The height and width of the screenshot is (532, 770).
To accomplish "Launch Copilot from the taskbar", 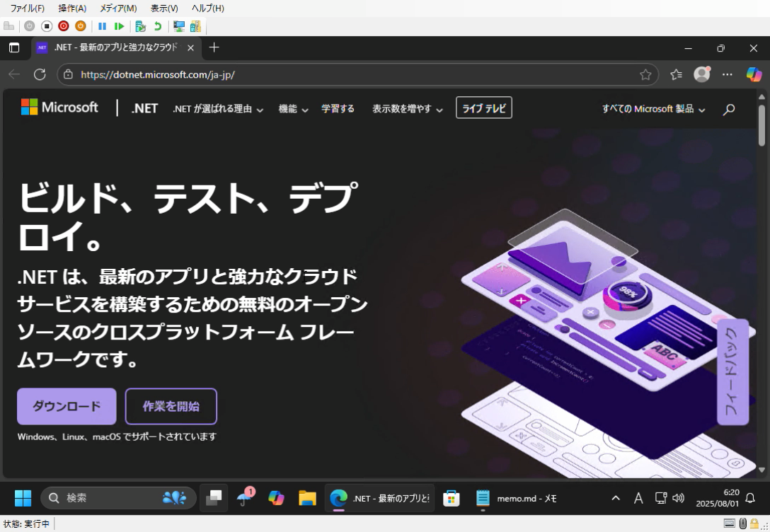I will (x=276, y=498).
